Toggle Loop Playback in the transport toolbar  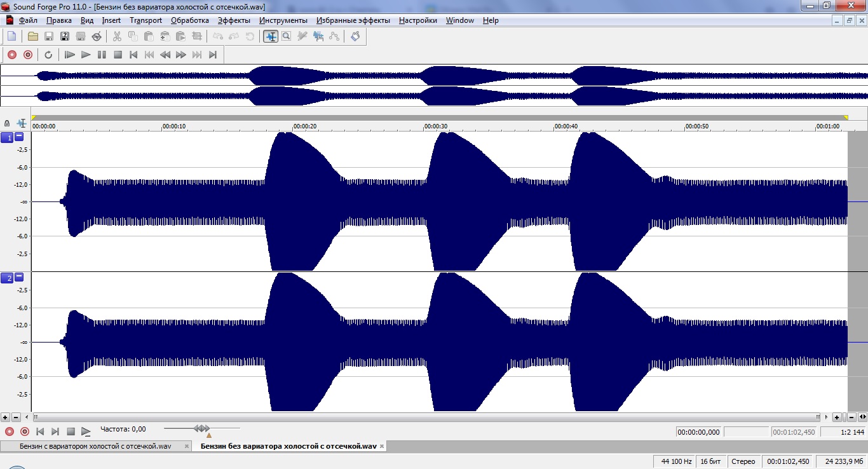coord(48,55)
